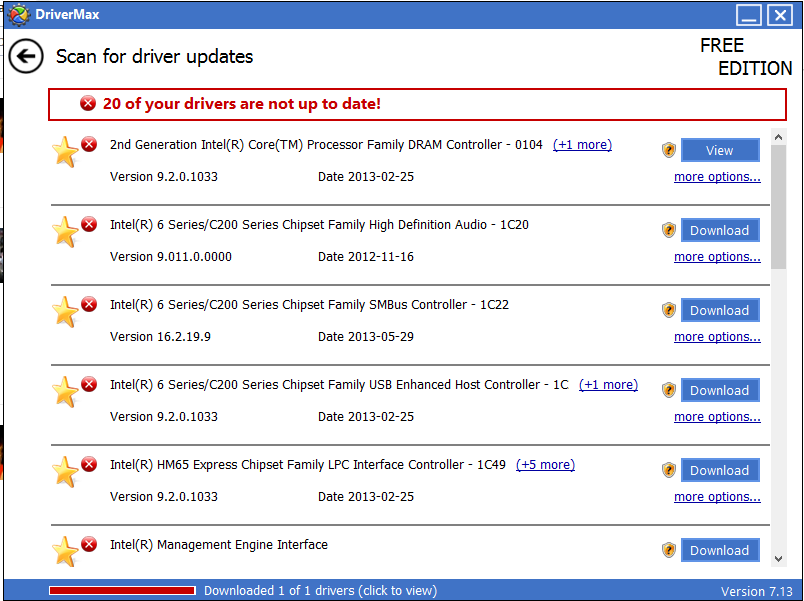Click star icon for High Definition Audio driver
This screenshot has width=804, height=601.
(x=65, y=232)
